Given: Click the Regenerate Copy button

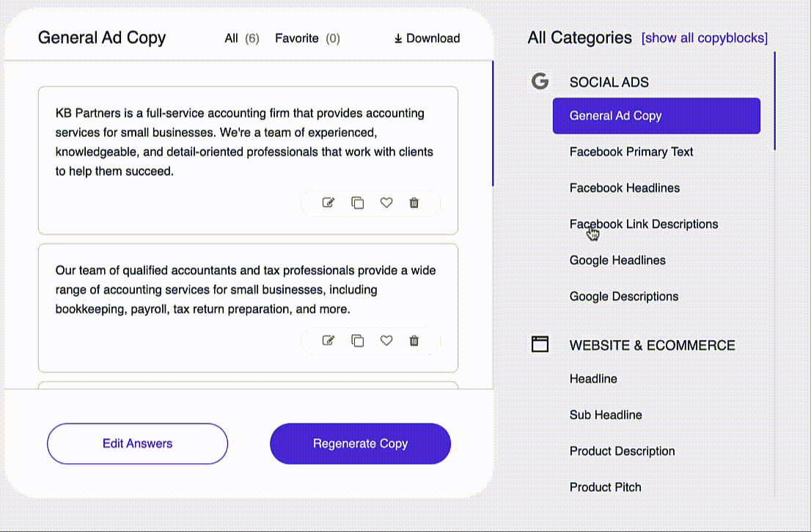Looking at the screenshot, I should 361,443.
